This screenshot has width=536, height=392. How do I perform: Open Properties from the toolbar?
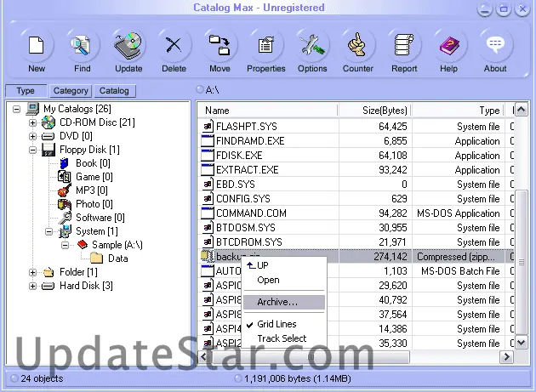266,46
